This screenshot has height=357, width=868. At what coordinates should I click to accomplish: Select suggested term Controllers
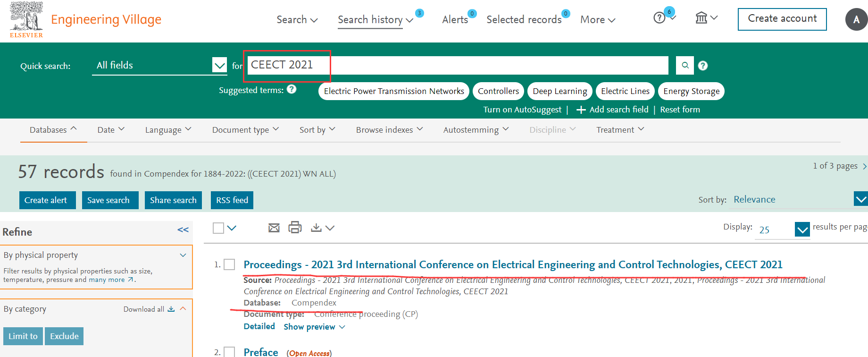click(498, 91)
